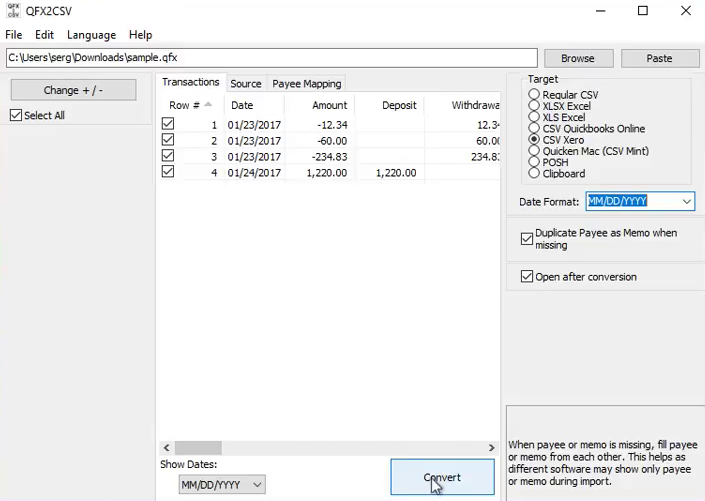705x501 pixels.
Task: Click the amount -234.83 in row 3
Action: (329, 157)
